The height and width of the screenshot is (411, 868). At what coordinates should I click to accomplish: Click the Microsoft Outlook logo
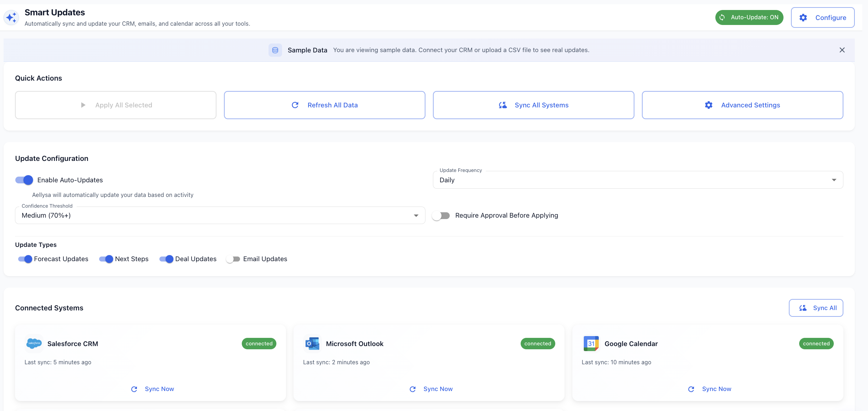coord(312,344)
